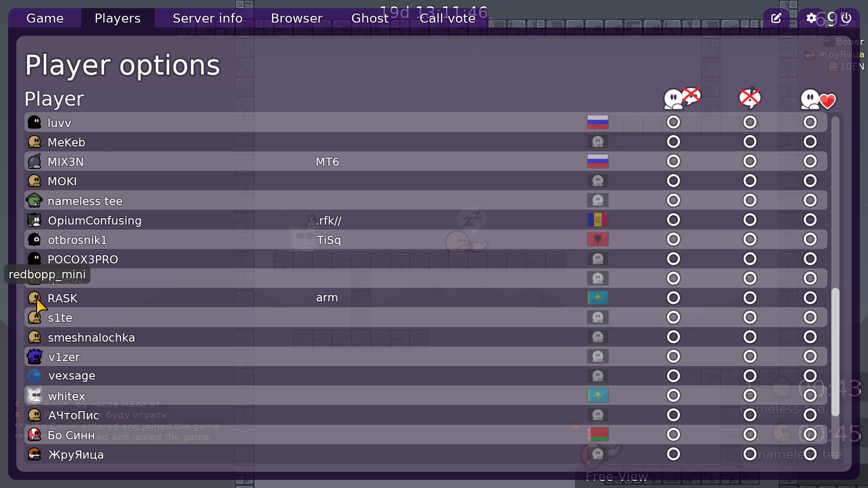The image size is (868, 488).
Task: Click nameless tee's green avatar
Action: tap(34, 200)
